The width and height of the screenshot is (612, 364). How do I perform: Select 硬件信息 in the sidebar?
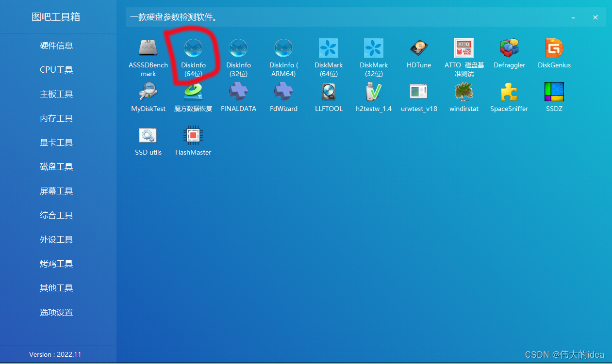coord(56,46)
